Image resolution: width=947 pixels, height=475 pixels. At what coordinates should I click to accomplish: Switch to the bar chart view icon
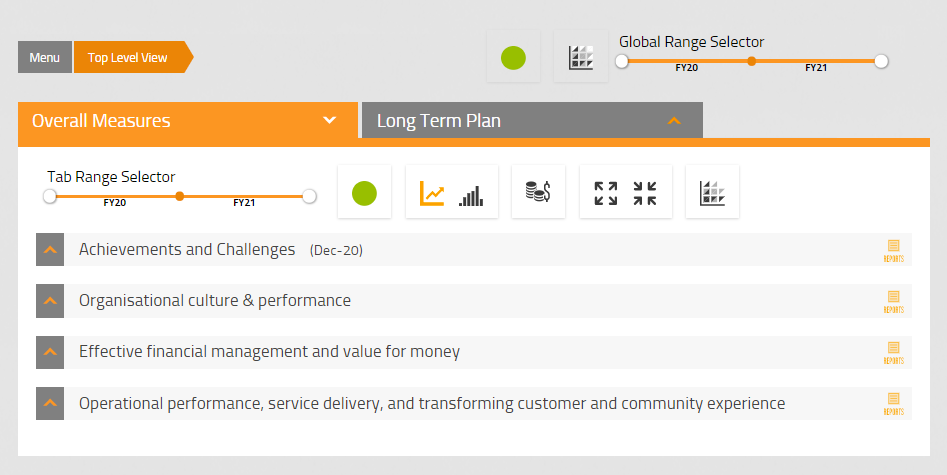click(x=471, y=194)
